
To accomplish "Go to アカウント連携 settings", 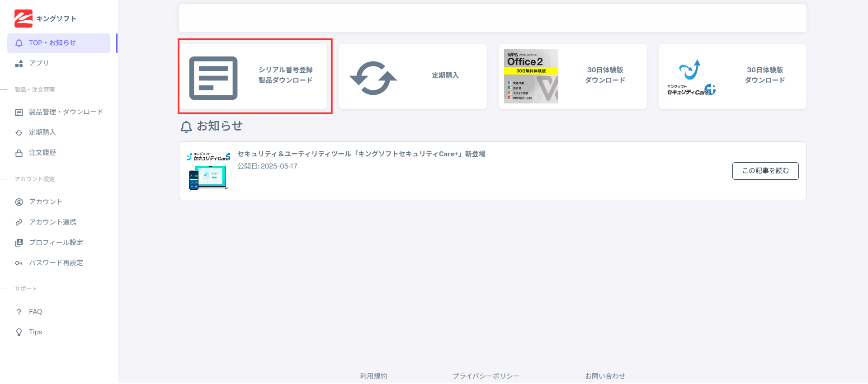I will point(52,222).
